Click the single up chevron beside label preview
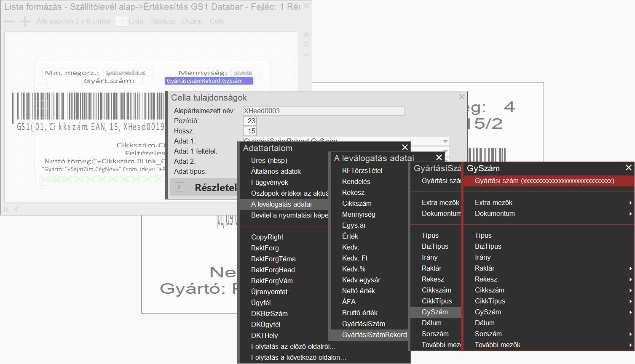This screenshot has height=364, width=635. point(306,55)
